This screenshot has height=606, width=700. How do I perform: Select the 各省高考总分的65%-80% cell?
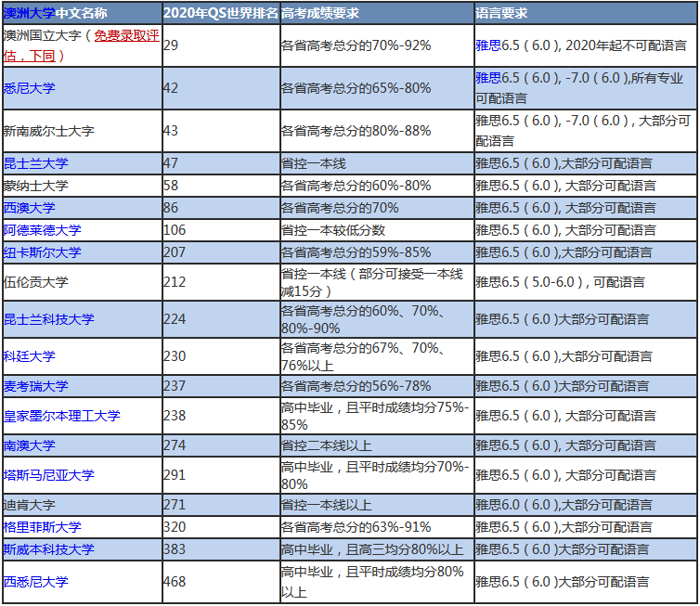coord(377,88)
